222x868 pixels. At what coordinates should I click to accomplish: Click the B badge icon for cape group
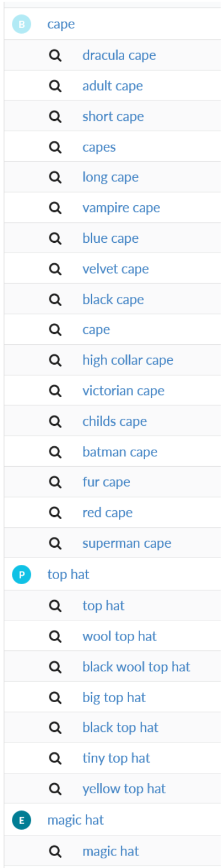[22, 25]
